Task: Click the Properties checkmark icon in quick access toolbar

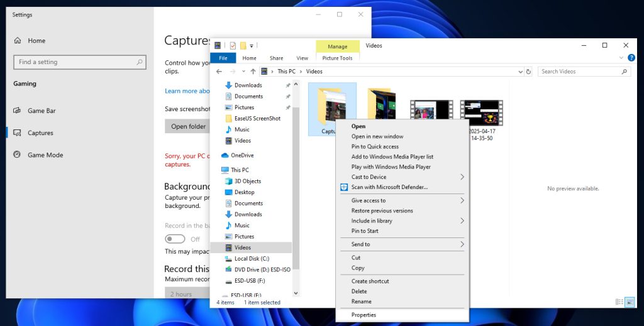Action: point(233,45)
